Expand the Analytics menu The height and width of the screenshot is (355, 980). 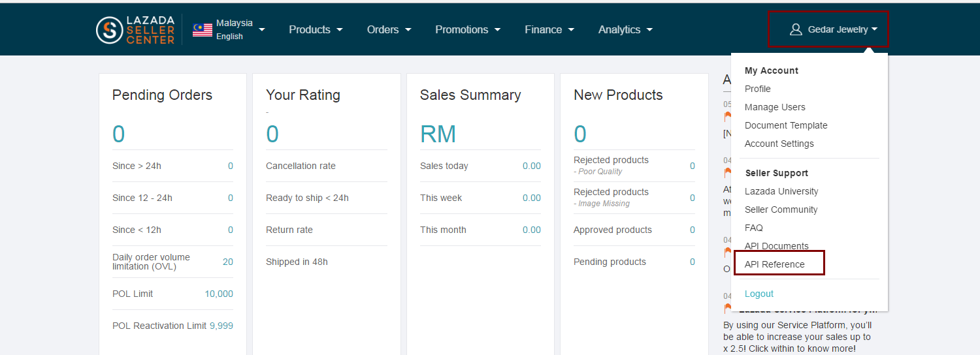[x=625, y=29]
